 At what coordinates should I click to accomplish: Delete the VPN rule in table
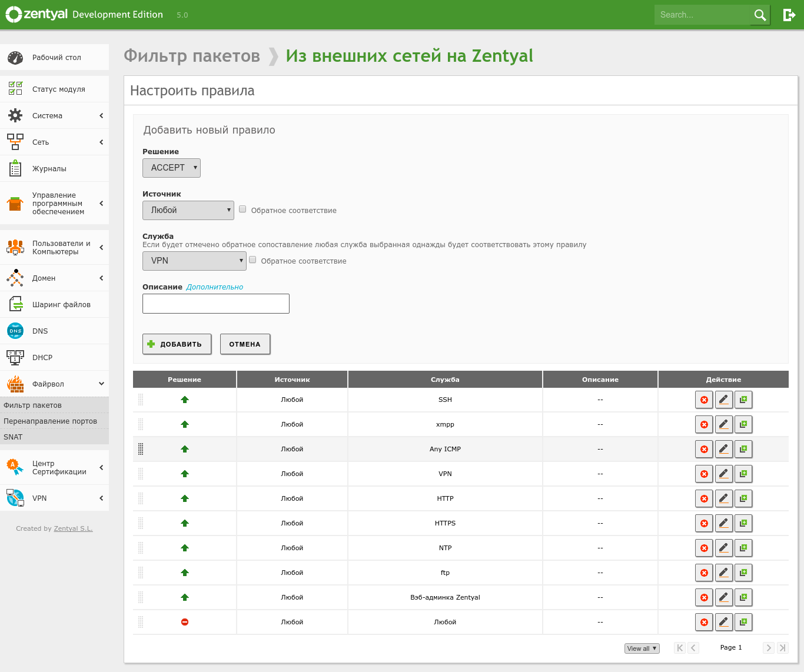pos(704,474)
